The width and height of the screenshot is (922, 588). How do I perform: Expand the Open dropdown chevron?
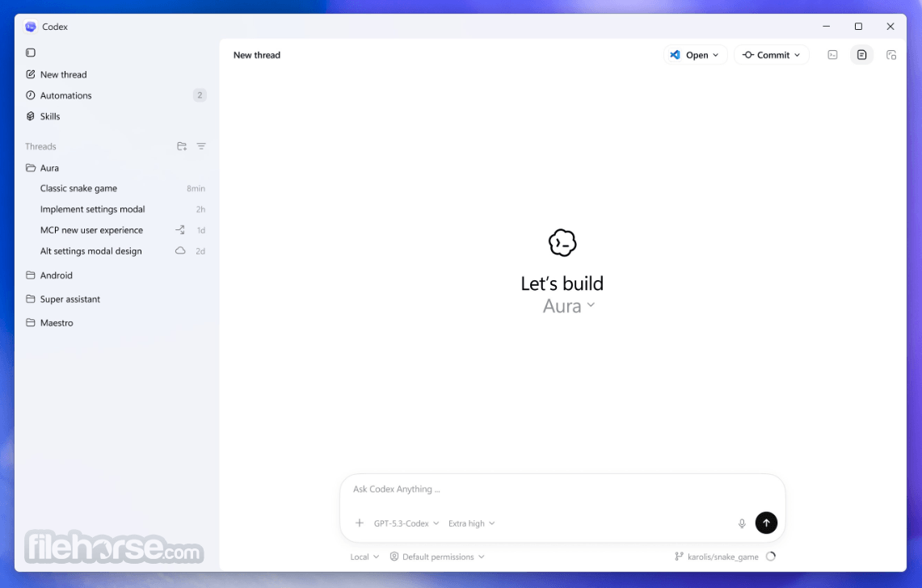716,55
